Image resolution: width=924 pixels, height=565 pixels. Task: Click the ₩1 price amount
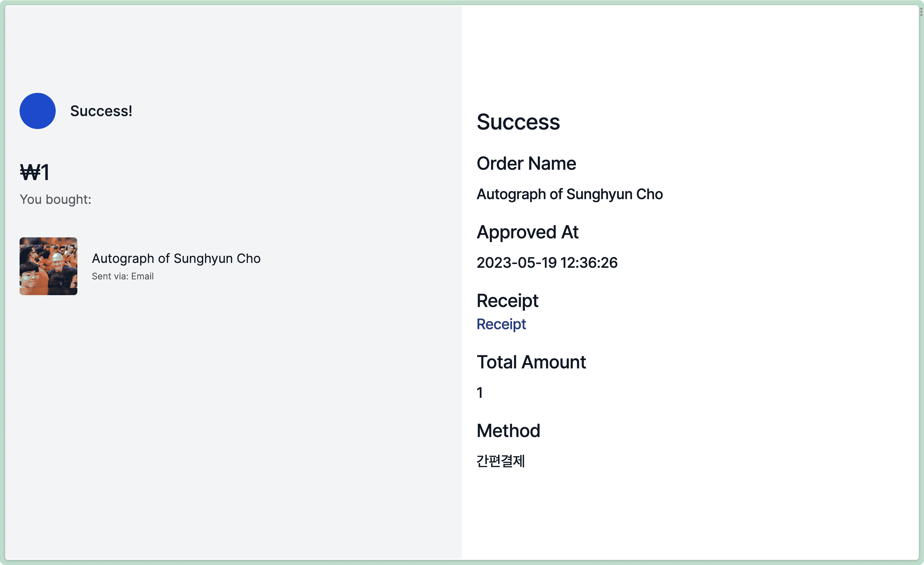35,173
